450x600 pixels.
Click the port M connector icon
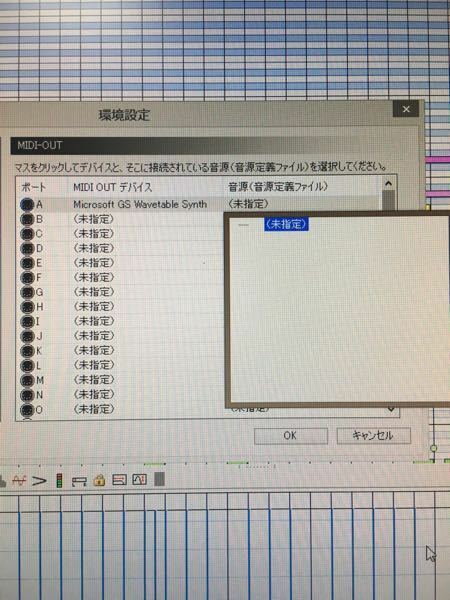tap(27, 380)
